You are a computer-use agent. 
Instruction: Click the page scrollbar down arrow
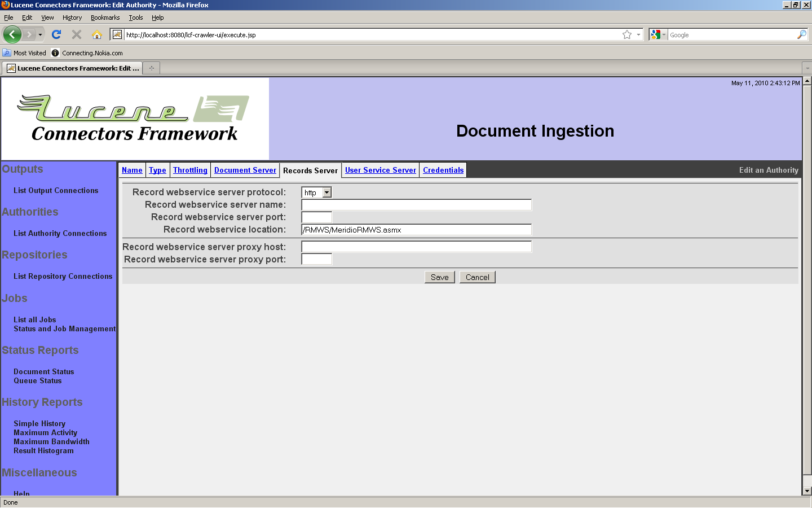coord(807,491)
